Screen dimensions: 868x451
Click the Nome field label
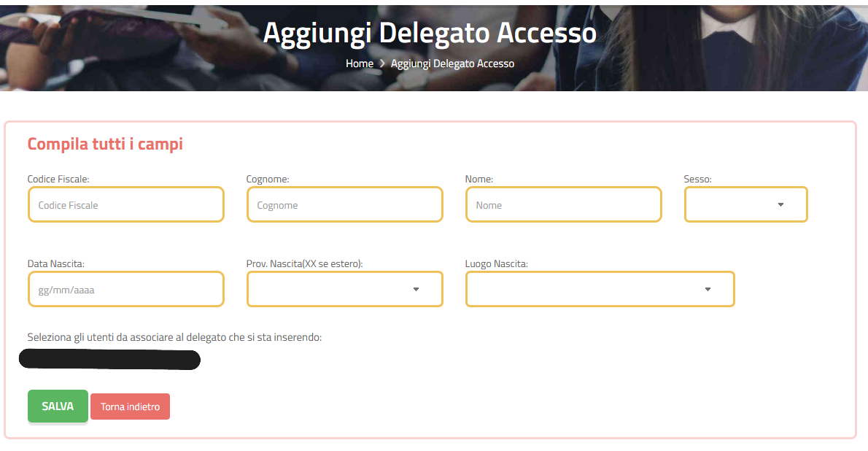[478, 179]
